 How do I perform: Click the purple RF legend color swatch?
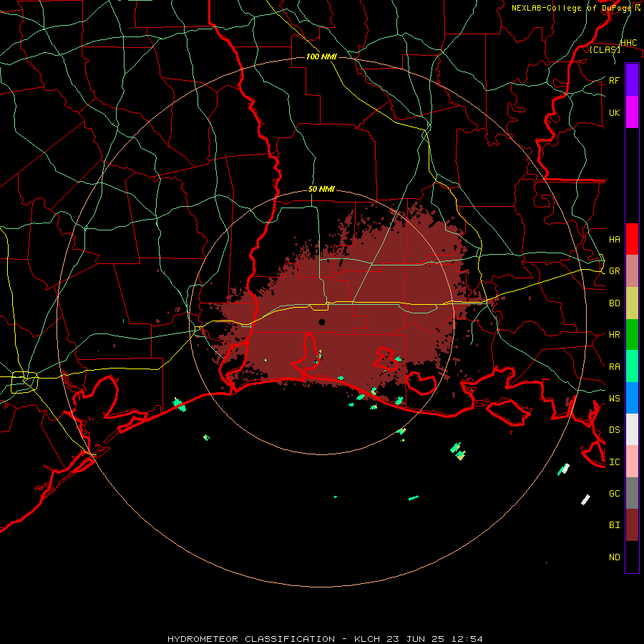(x=632, y=79)
